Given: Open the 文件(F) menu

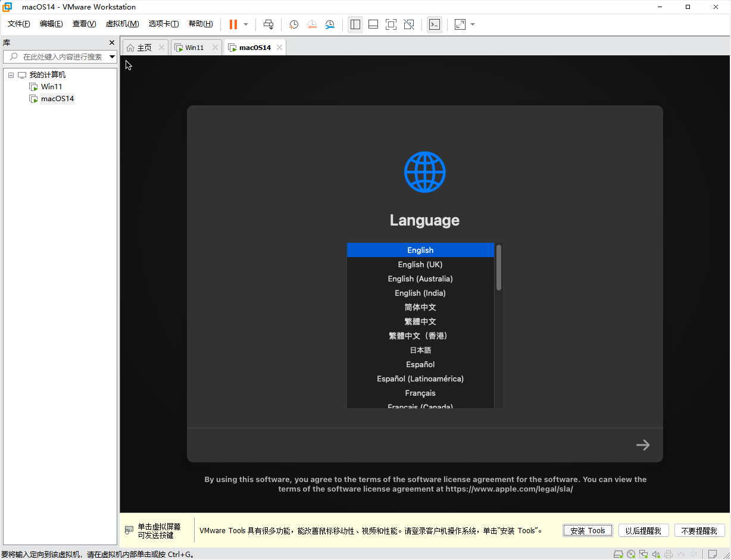Looking at the screenshot, I should tap(19, 24).
